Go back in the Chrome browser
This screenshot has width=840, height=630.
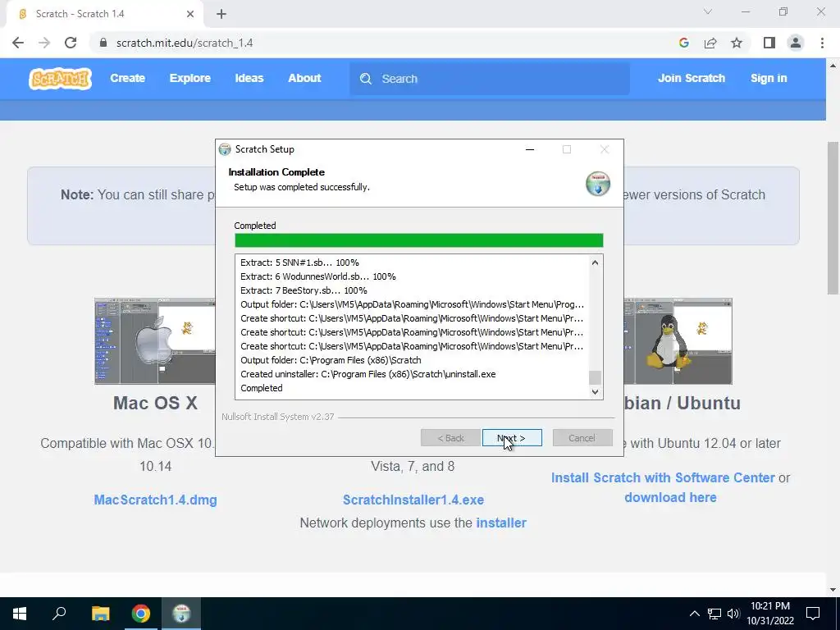coord(18,43)
